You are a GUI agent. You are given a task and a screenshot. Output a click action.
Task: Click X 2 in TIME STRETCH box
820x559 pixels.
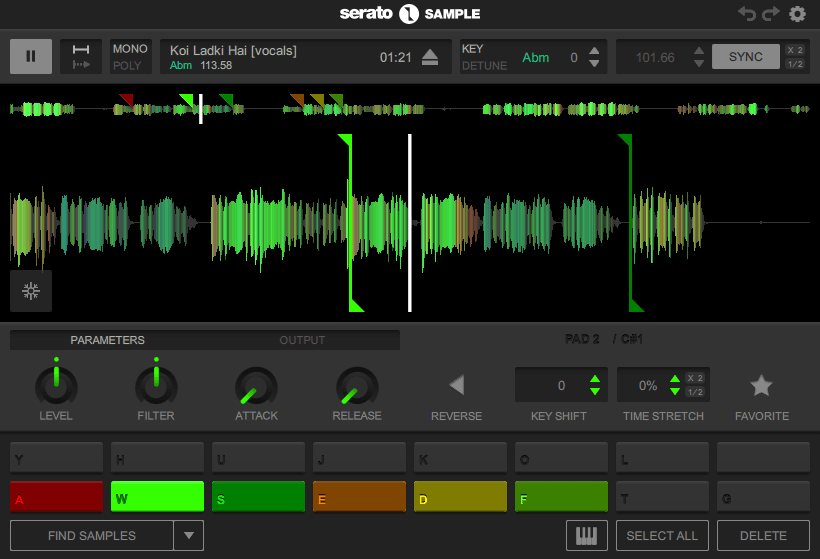pyautogui.click(x=695, y=378)
